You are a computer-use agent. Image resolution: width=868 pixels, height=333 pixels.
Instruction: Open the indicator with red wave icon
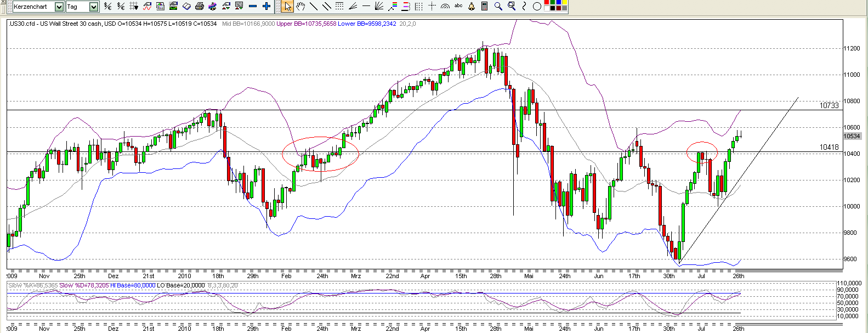pyautogui.click(x=147, y=6)
